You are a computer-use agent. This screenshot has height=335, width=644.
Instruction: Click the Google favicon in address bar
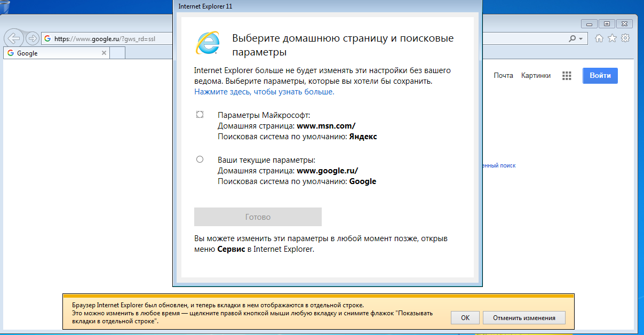click(x=47, y=38)
